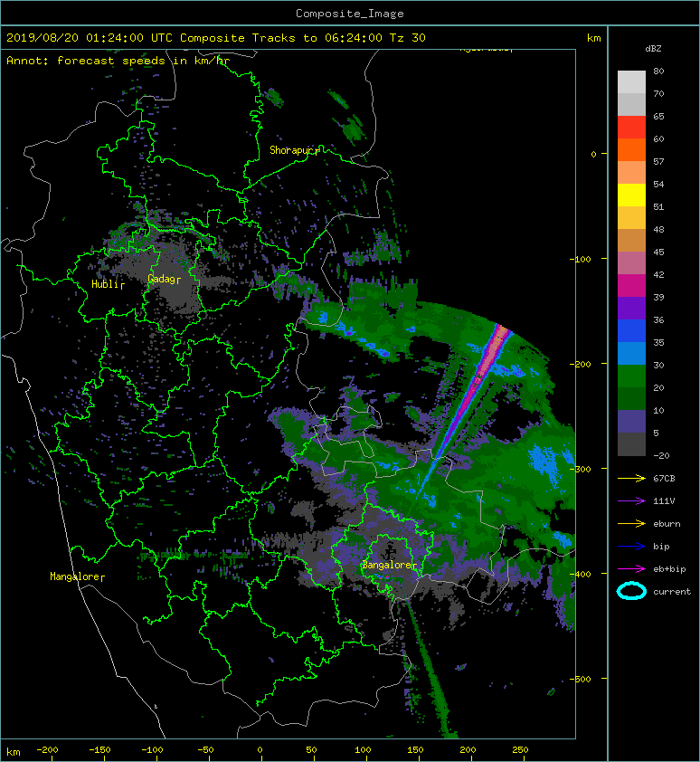The width and height of the screenshot is (700, 762).
Task: Click the Mangalore city label
Action: [x=75, y=576]
